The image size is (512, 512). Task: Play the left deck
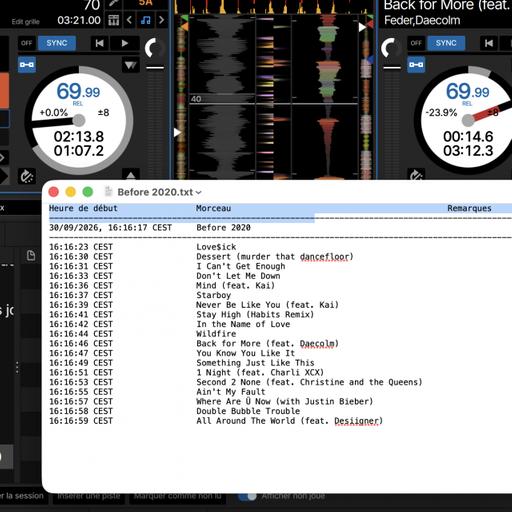[x=125, y=43]
